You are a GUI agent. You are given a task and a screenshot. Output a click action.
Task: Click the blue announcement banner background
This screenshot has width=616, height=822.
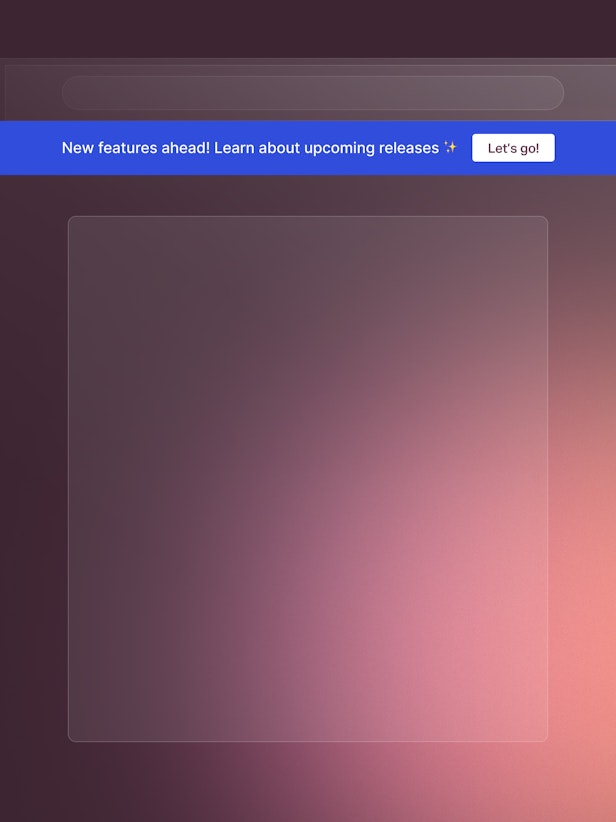tap(30, 148)
